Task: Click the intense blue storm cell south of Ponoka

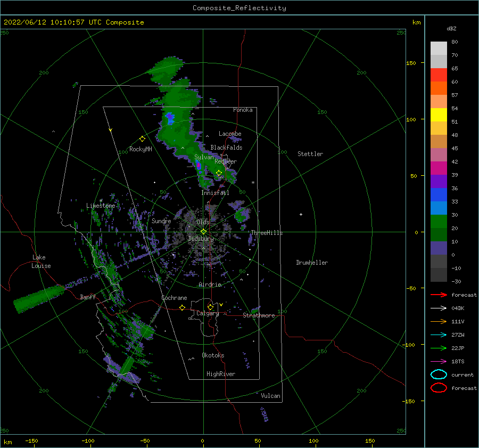Action: coord(170,118)
